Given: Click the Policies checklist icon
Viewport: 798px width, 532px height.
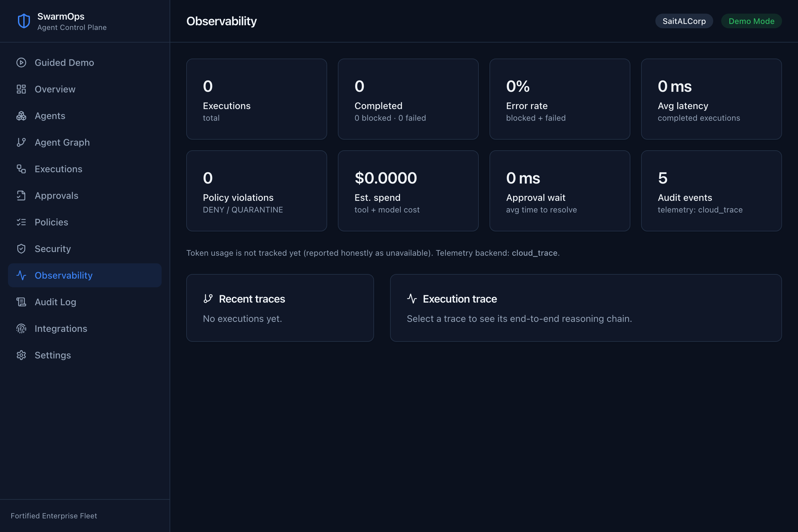Looking at the screenshot, I should tap(21, 222).
